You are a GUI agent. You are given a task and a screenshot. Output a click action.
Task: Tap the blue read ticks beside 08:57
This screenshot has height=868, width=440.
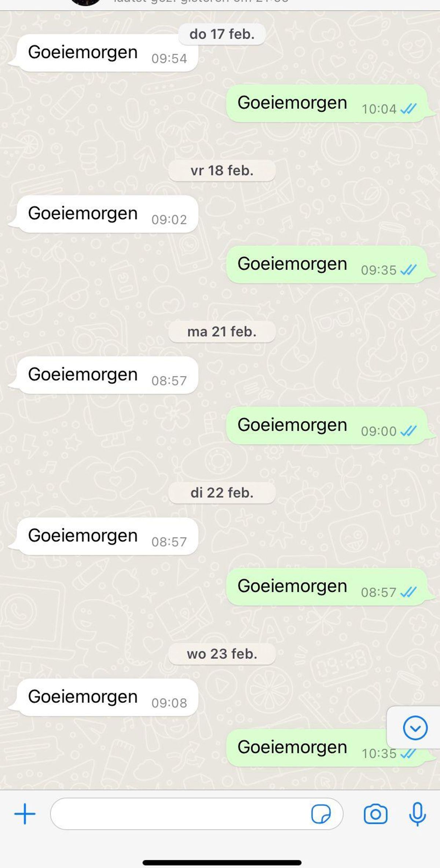tap(408, 592)
